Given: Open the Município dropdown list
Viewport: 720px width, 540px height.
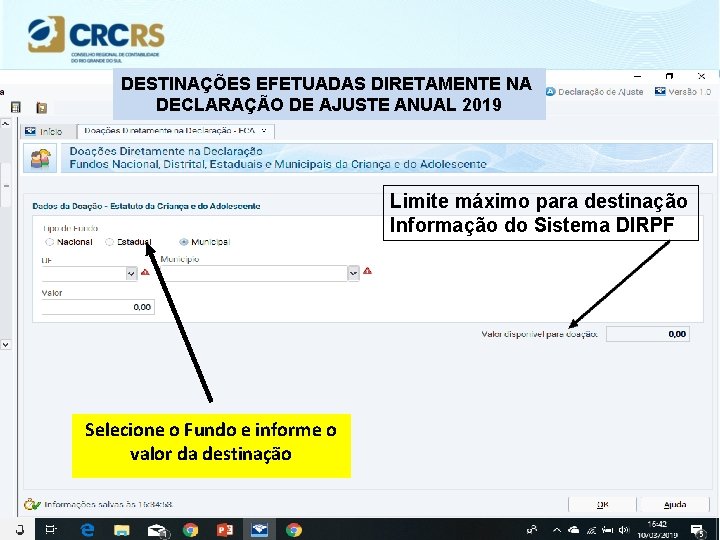Looking at the screenshot, I should pos(353,274).
